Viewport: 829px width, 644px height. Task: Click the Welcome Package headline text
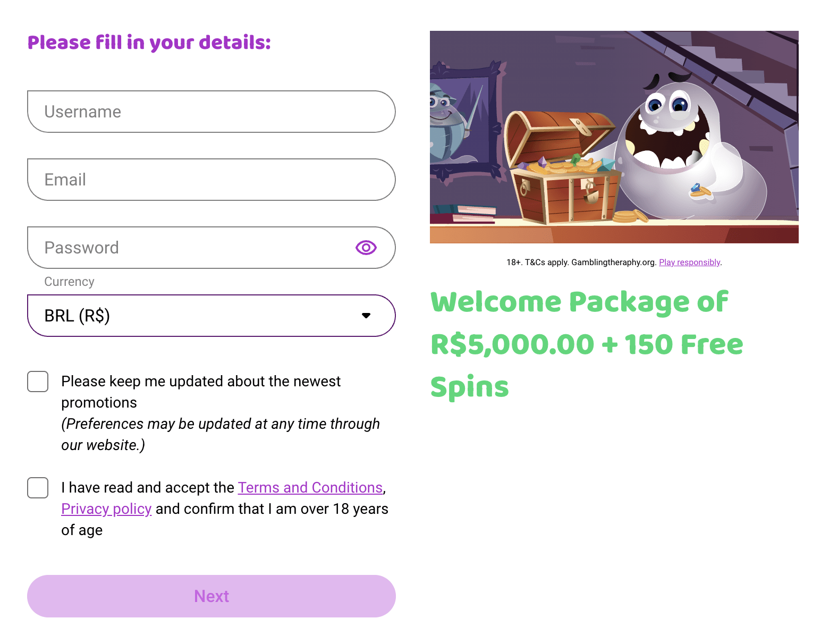pos(587,344)
